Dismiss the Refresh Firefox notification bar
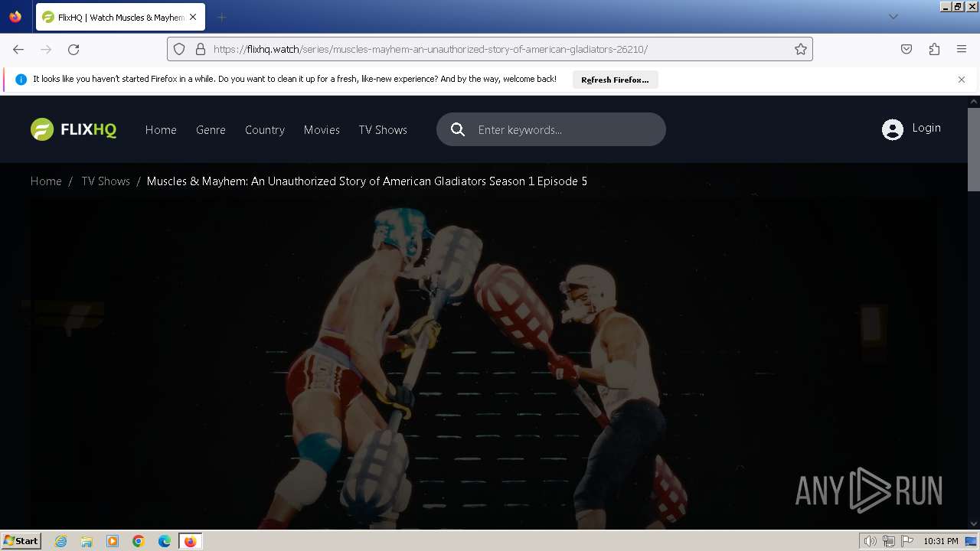The image size is (980, 551). tap(962, 80)
